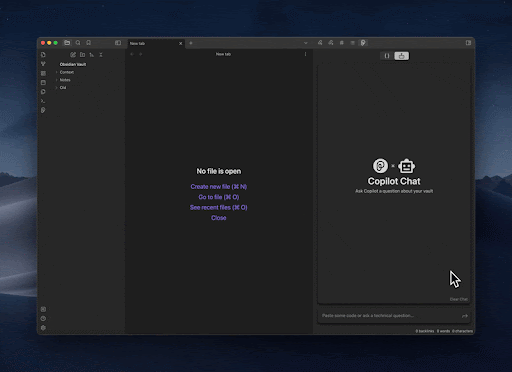Viewport: 512px width, 372px height.
Task: Create a new note in explorer
Action: coord(73,55)
